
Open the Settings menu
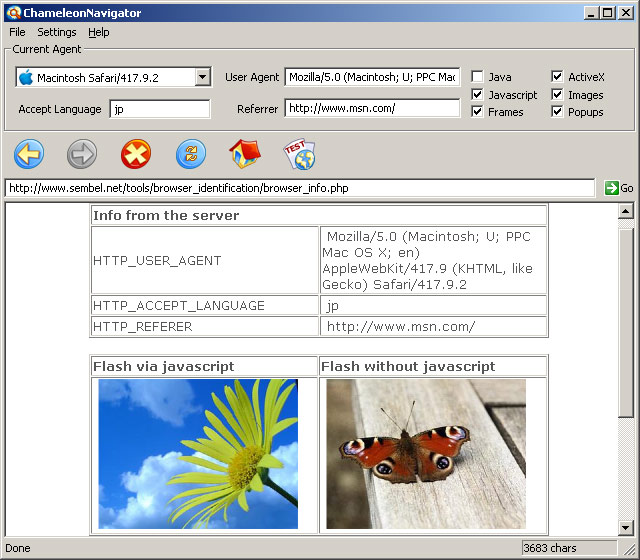(x=57, y=32)
